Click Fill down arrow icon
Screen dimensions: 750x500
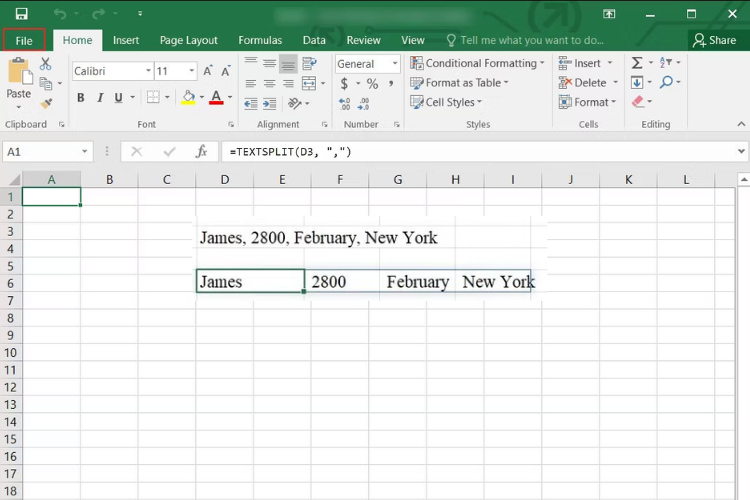(637, 82)
